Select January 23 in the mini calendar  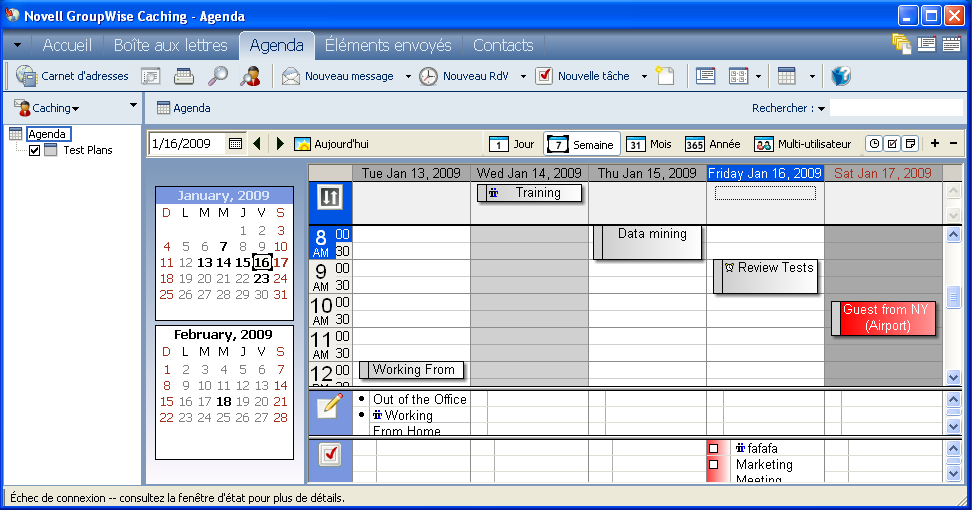pos(262,278)
